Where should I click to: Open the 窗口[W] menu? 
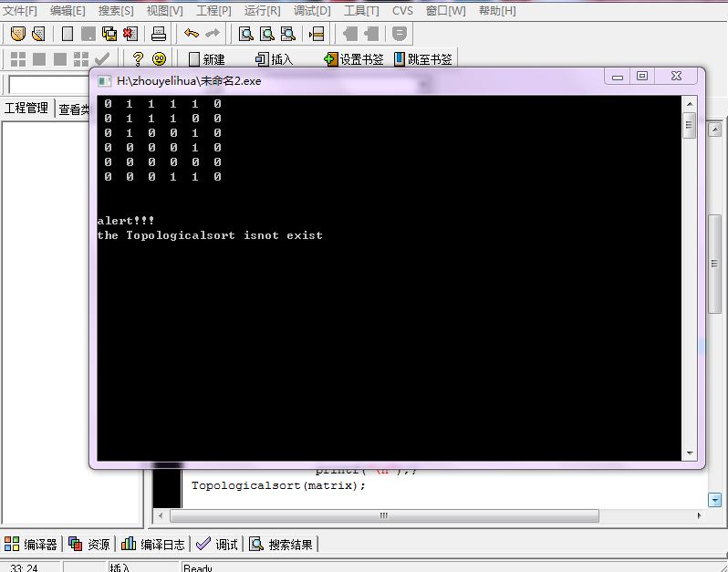click(446, 11)
